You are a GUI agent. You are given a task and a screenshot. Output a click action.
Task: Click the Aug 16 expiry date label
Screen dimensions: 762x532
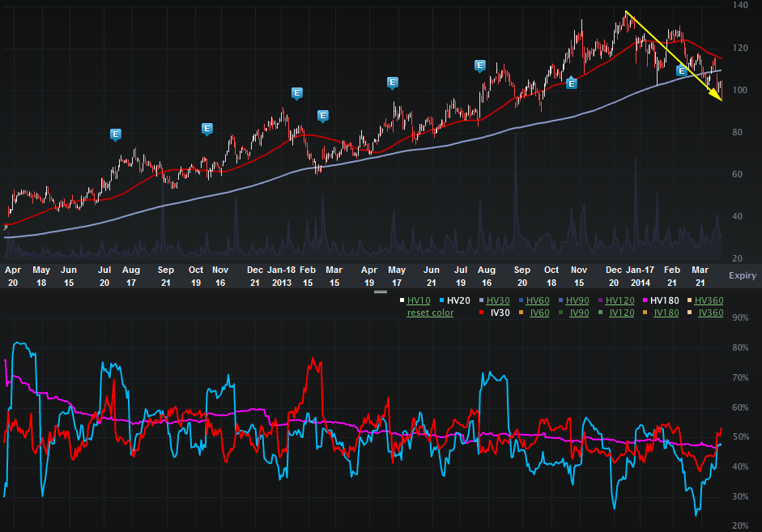click(x=487, y=276)
